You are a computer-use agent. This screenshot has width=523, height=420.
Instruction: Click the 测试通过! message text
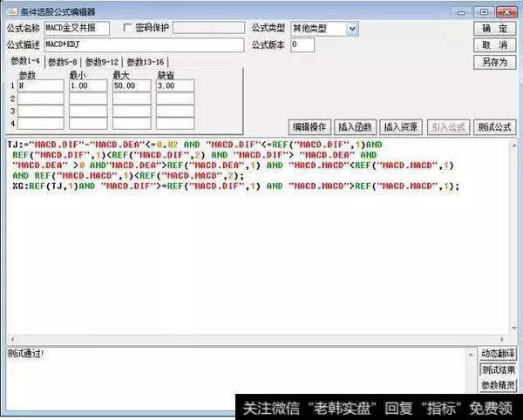point(25,354)
